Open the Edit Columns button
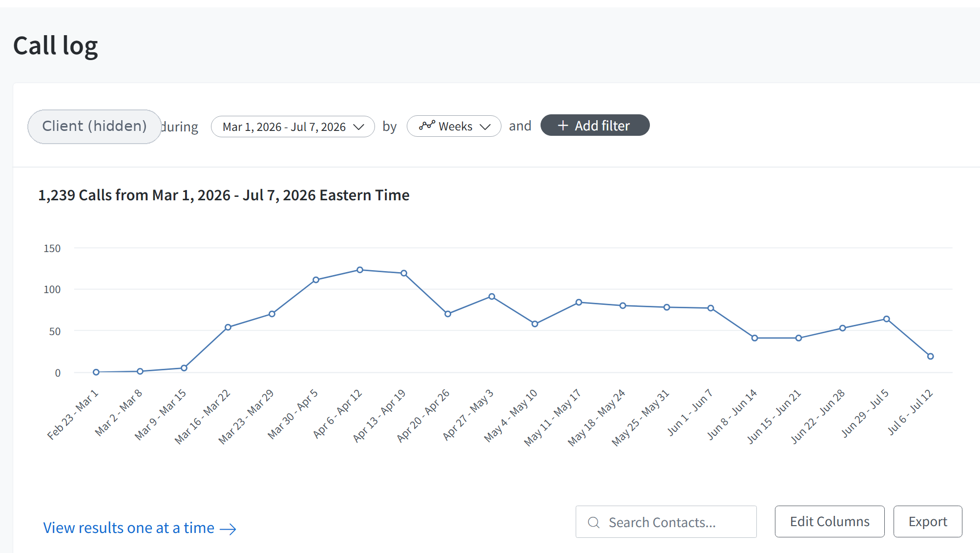The height and width of the screenshot is (553, 980). click(x=830, y=521)
